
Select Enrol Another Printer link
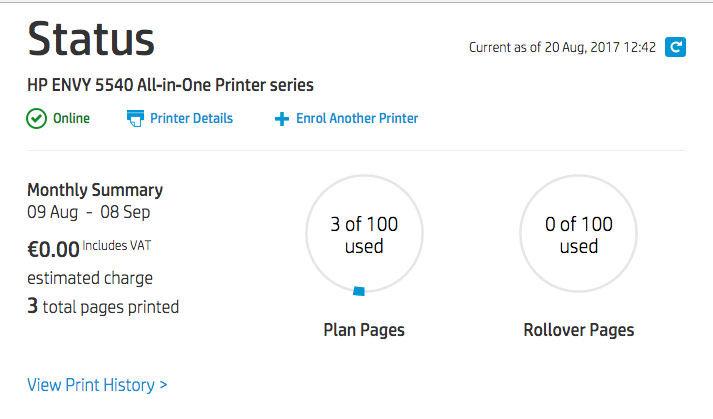pos(357,118)
